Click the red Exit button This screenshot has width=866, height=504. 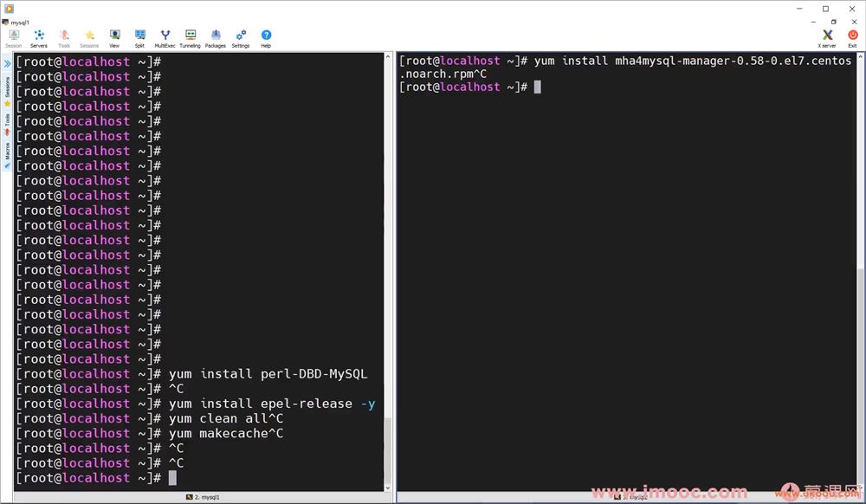click(x=852, y=37)
